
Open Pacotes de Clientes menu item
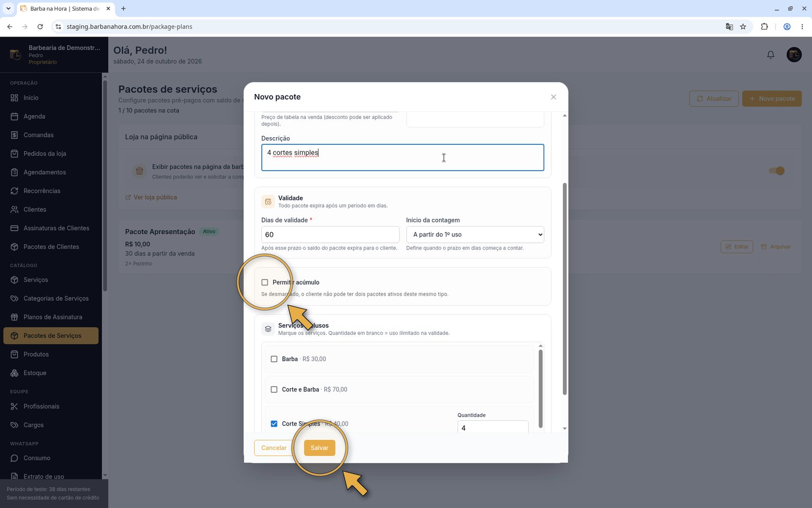[51, 247]
